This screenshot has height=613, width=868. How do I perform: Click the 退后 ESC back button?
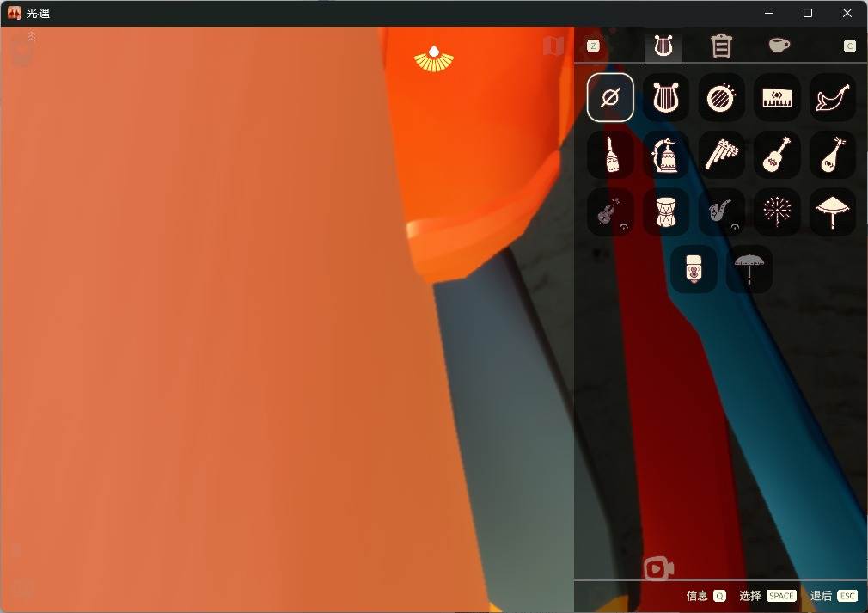click(834, 596)
